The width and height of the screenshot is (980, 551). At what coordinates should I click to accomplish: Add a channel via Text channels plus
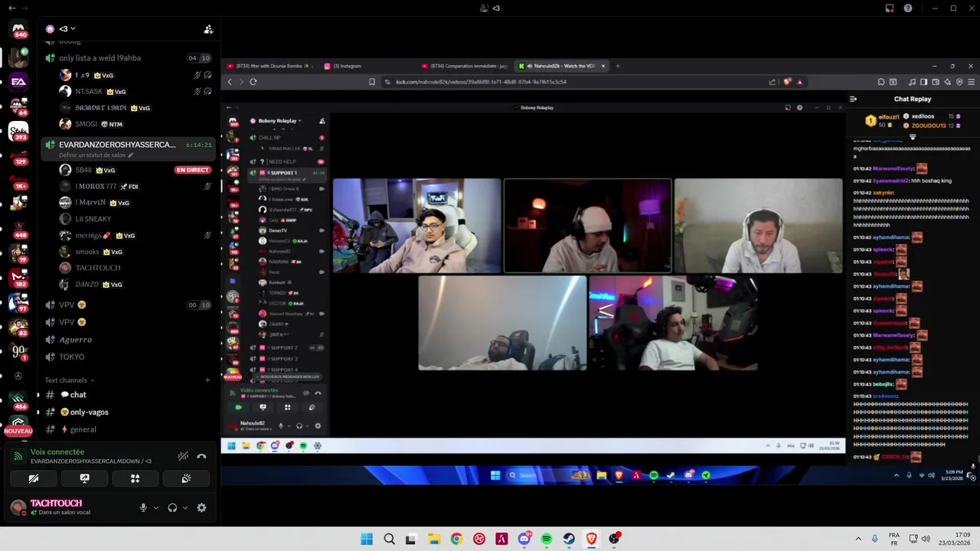pyautogui.click(x=207, y=380)
